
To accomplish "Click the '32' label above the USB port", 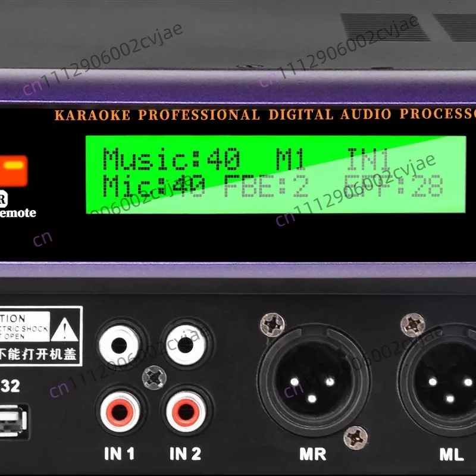I will (10, 386).
